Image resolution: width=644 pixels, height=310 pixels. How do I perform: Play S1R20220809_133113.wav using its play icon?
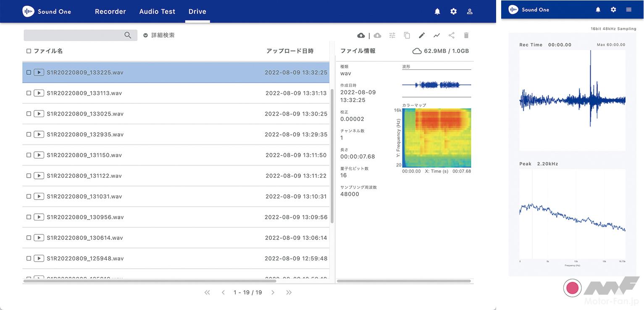[x=39, y=93]
